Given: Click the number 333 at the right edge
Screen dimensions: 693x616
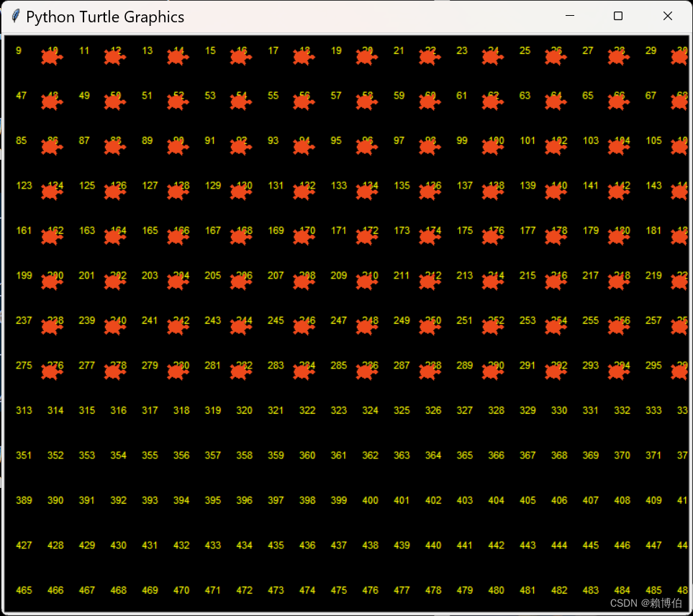Looking at the screenshot, I should click(653, 410).
